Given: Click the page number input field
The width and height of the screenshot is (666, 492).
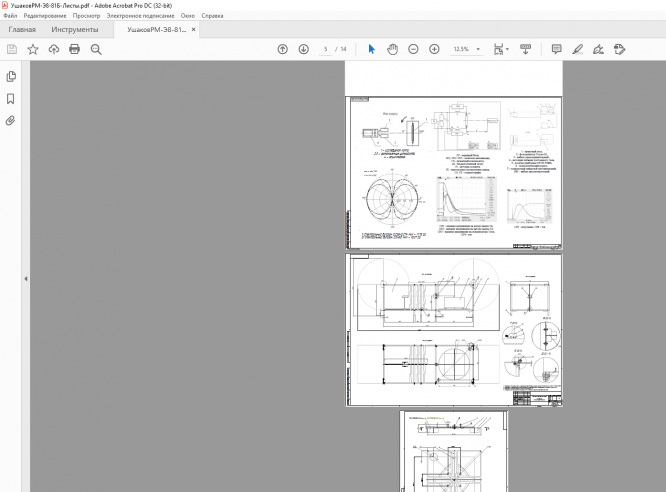Looking at the screenshot, I should 325,49.
